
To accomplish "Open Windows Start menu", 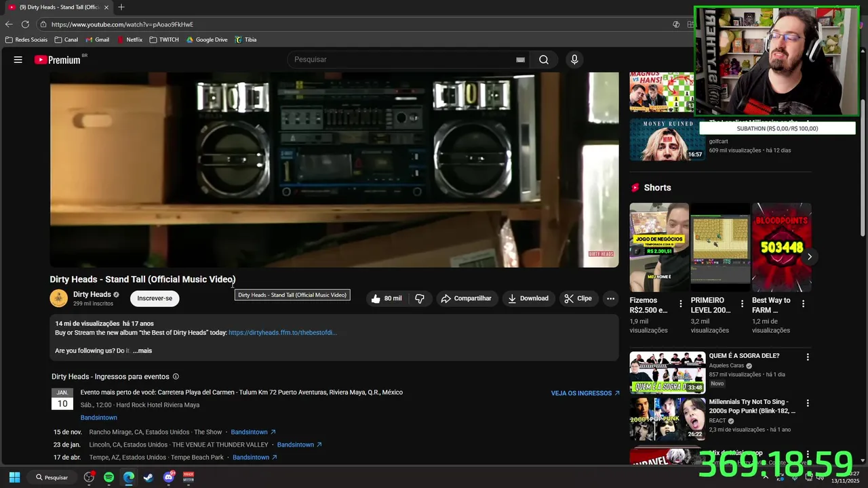I will pos(14,477).
